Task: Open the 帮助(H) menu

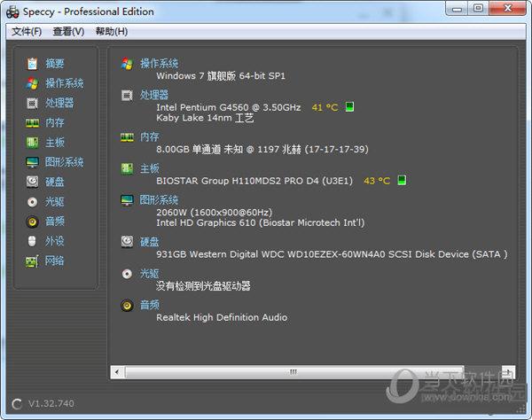Action: (x=112, y=32)
